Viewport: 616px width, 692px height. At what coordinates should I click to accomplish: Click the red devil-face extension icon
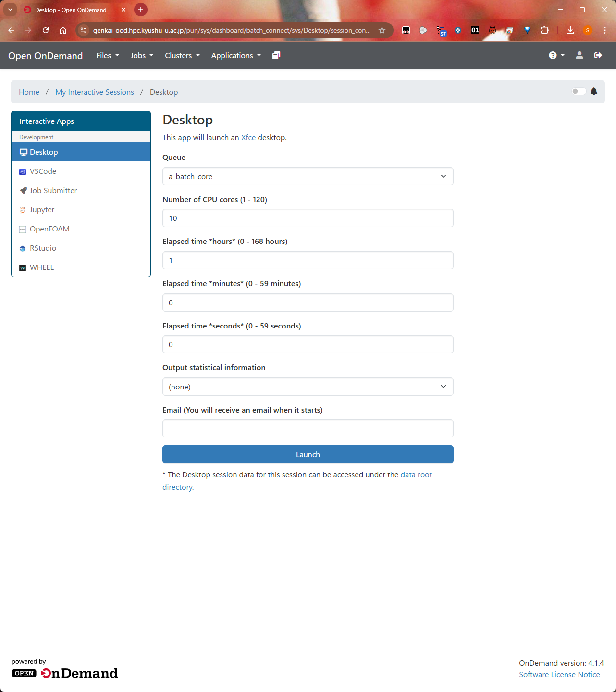click(x=493, y=30)
